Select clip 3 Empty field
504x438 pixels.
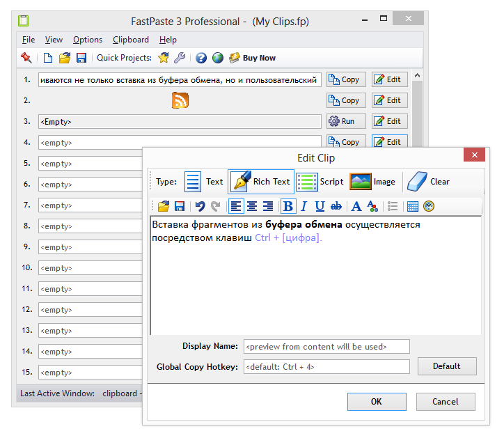point(180,122)
